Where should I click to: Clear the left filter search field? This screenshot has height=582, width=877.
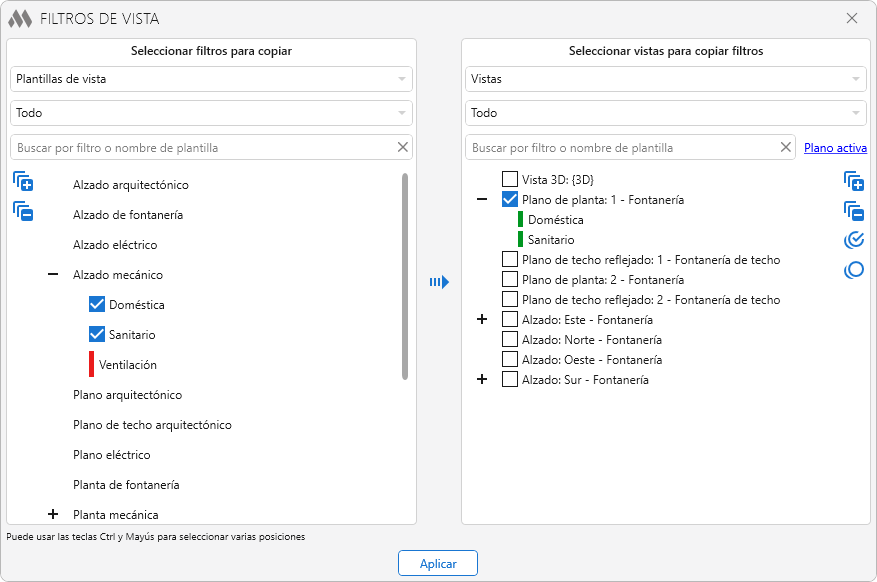402,148
